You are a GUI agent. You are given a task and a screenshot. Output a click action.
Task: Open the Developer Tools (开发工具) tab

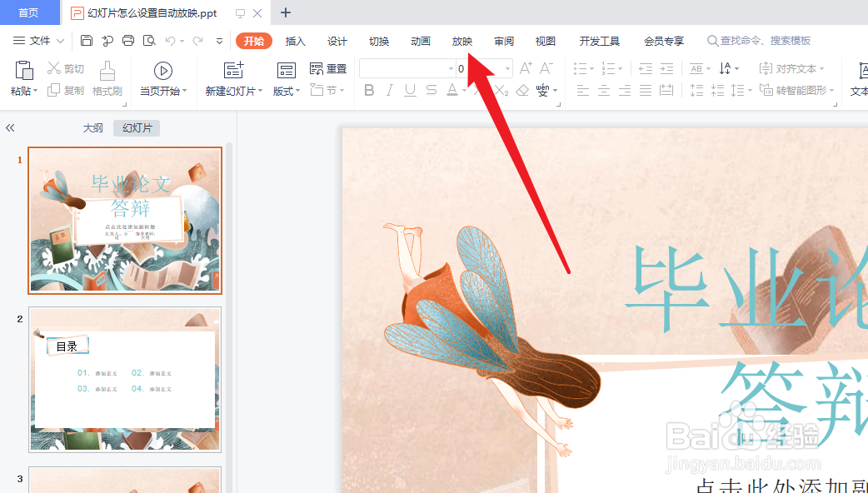point(600,41)
